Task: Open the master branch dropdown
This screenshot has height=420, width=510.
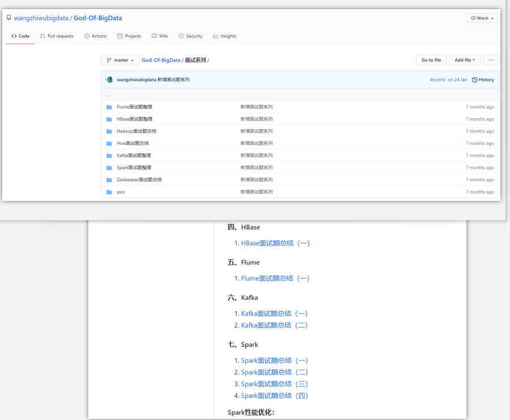Action: click(120, 60)
